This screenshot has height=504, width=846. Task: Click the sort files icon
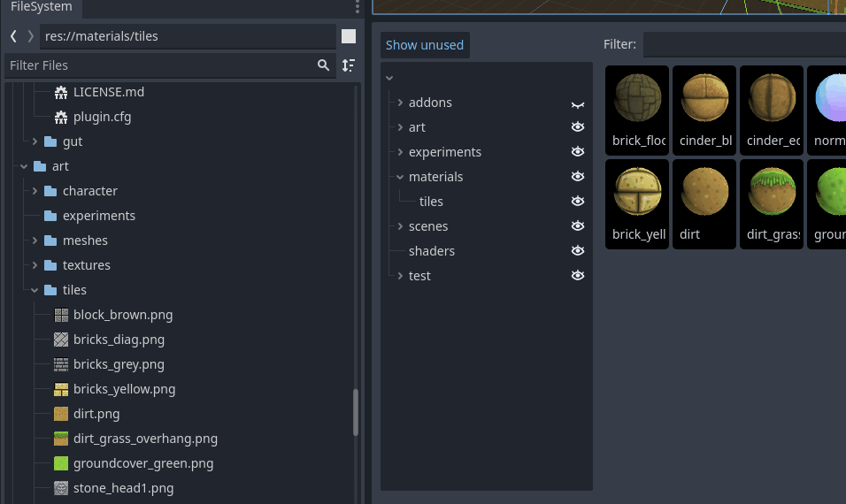pos(349,65)
